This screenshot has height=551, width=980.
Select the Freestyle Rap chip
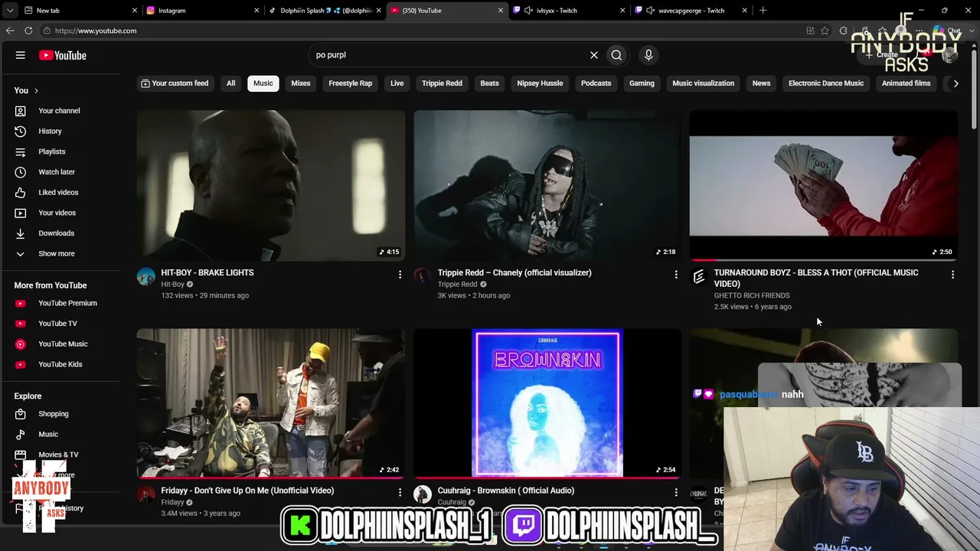(x=351, y=83)
